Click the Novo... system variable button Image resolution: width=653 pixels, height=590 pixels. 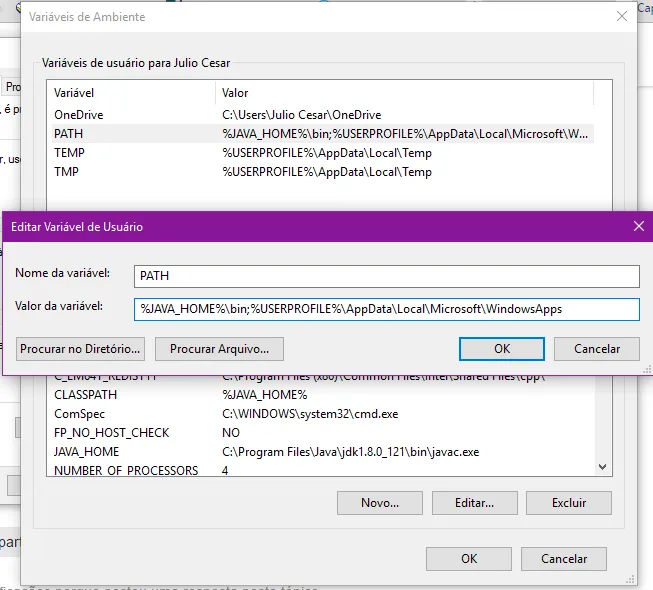coord(379,503)
